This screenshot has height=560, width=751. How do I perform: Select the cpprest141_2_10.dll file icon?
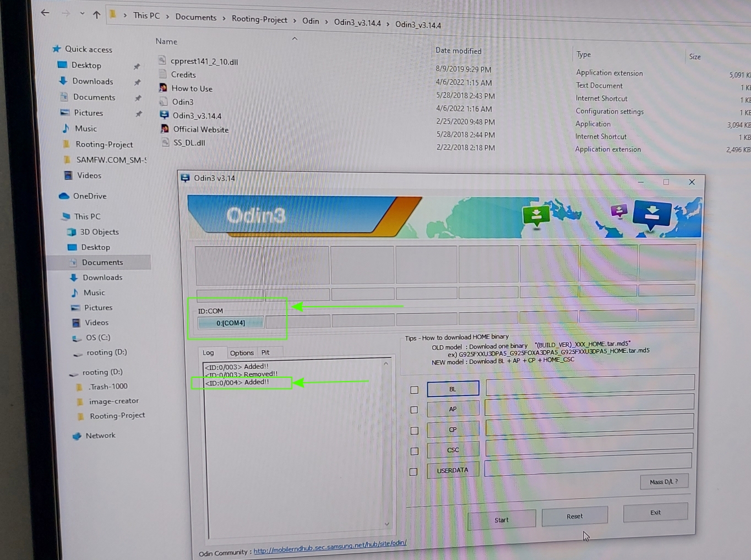[162, 60]
